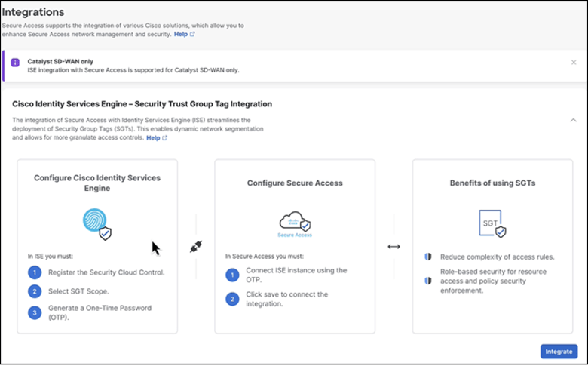Click the 'ISE integration with Secure Access' banner message
This screenshot has height=366, width=588.
point(133,70)
